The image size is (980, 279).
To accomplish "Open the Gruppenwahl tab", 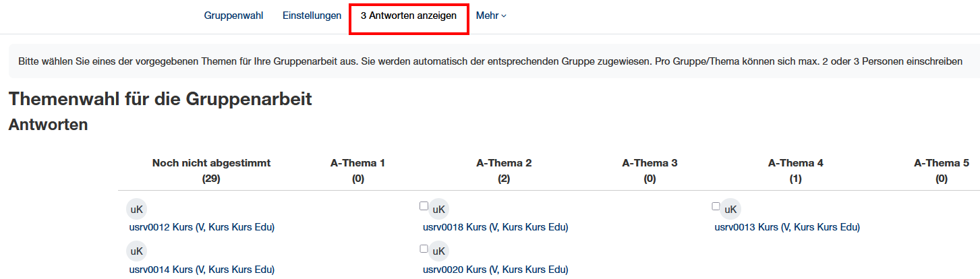I will click(x=233, y=15).
